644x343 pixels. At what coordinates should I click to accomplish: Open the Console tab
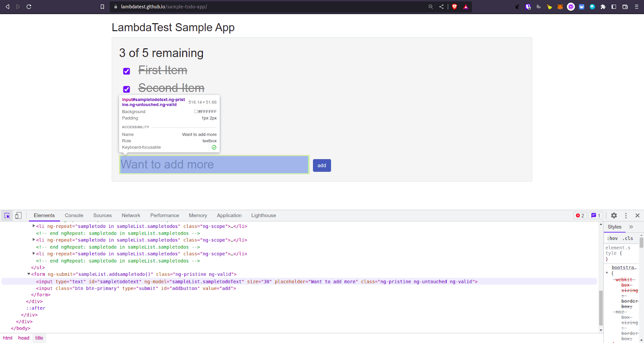74,216
